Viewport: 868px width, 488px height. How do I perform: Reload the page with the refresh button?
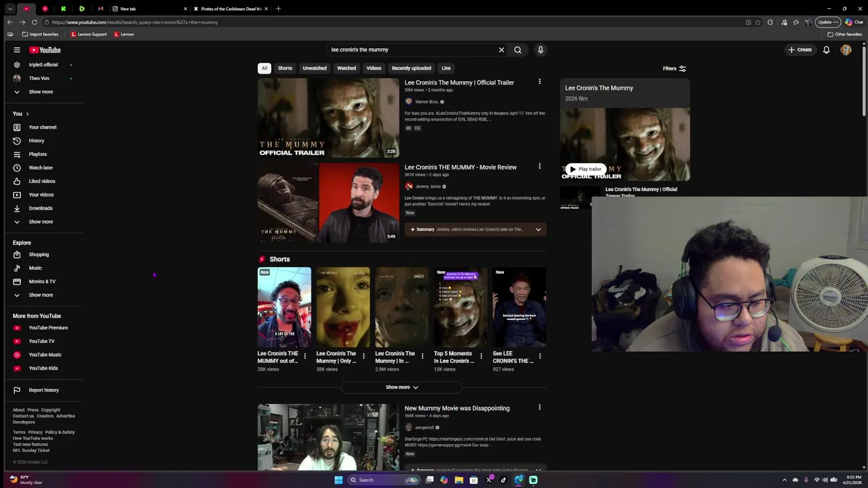[x=34, y=22]
